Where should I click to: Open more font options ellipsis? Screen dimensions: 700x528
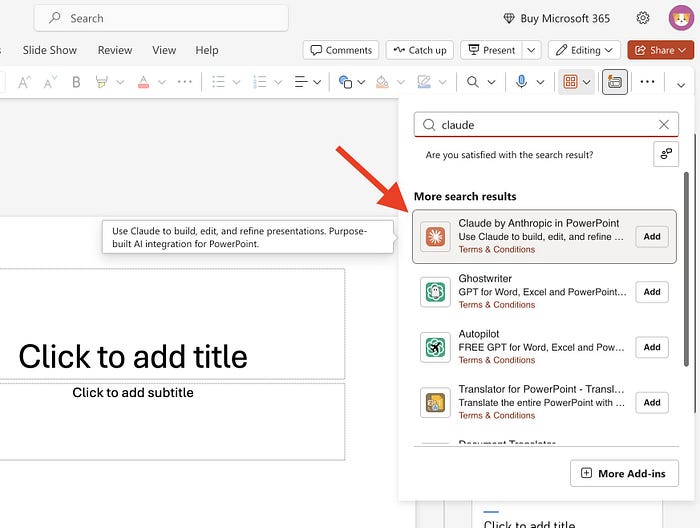coord(184,82)
